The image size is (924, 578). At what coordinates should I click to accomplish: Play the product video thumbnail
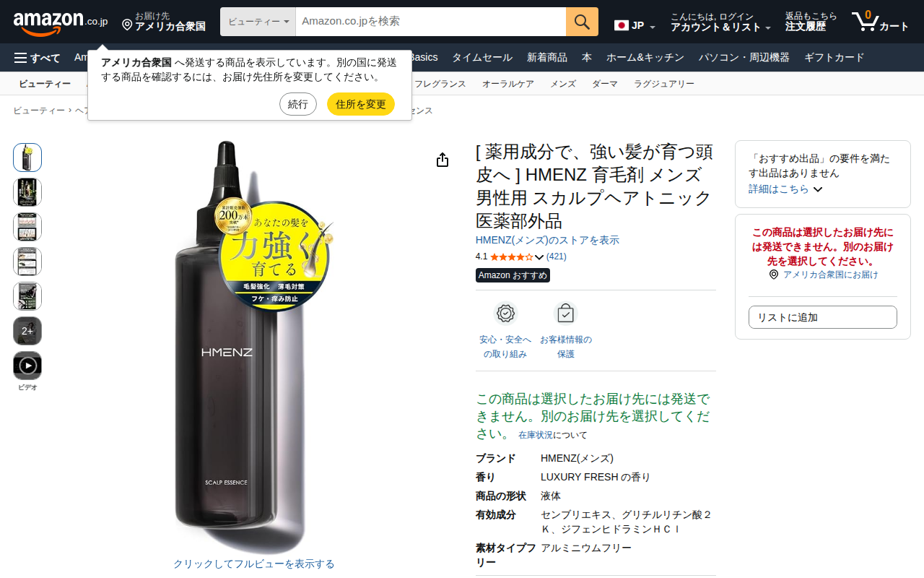pyautogui.click(x=27, y=366)
